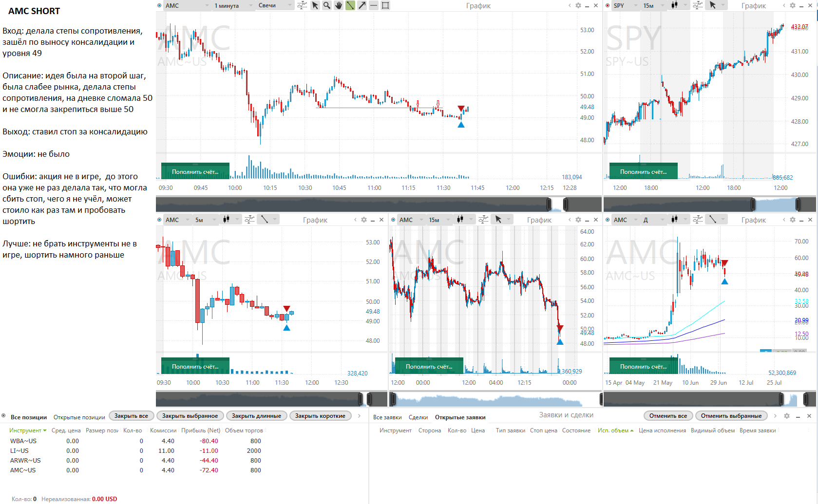Open the '1 минута' timeframe dropdown

point(233,5)
